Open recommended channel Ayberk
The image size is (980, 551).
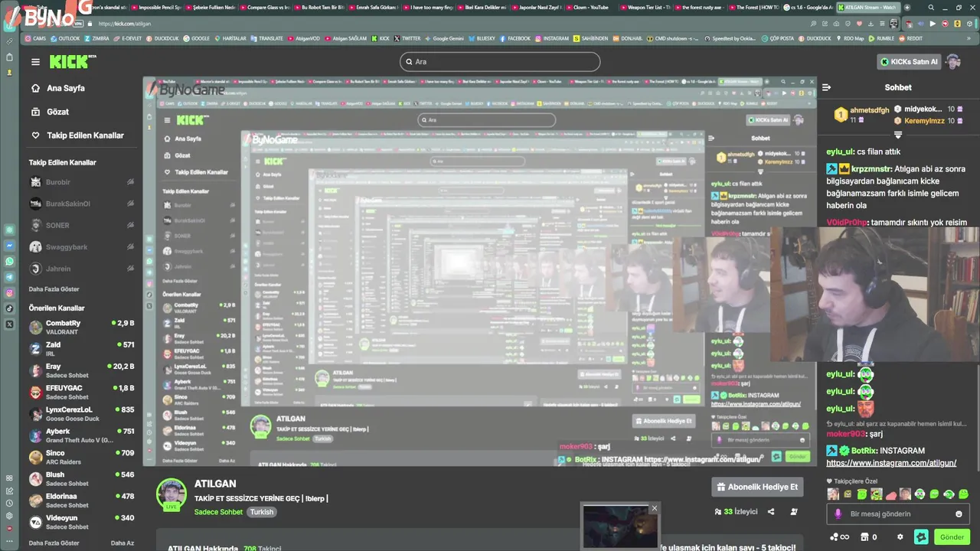[x=81, y=435]
